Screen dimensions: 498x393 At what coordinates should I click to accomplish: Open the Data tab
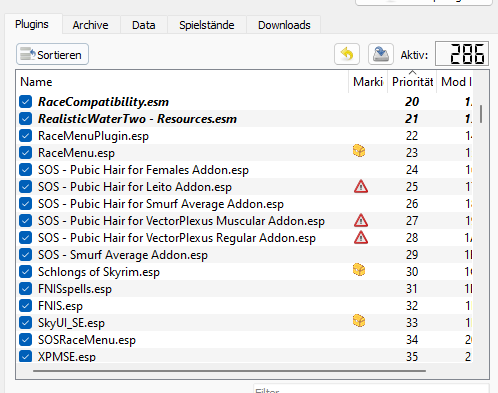point(144,25)
